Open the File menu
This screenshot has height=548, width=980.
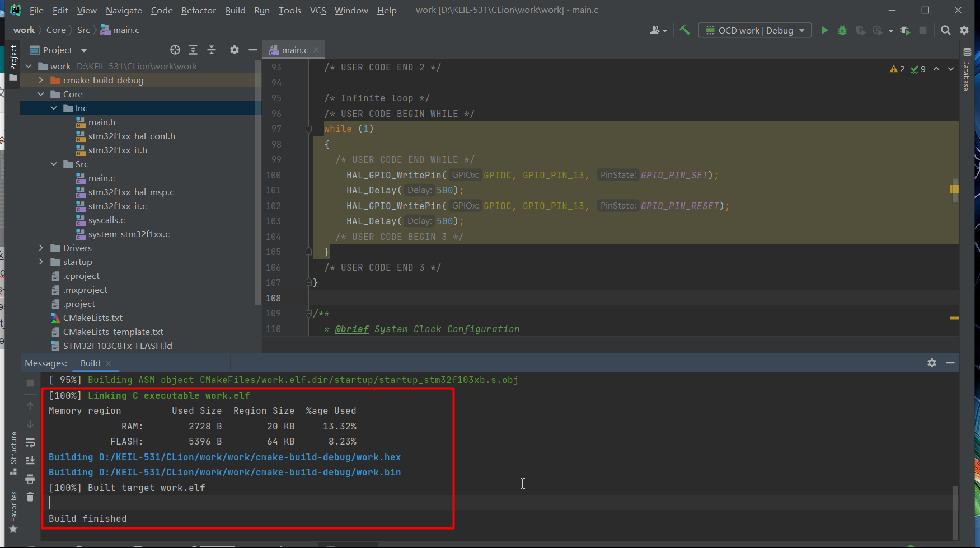pos(36,10)
